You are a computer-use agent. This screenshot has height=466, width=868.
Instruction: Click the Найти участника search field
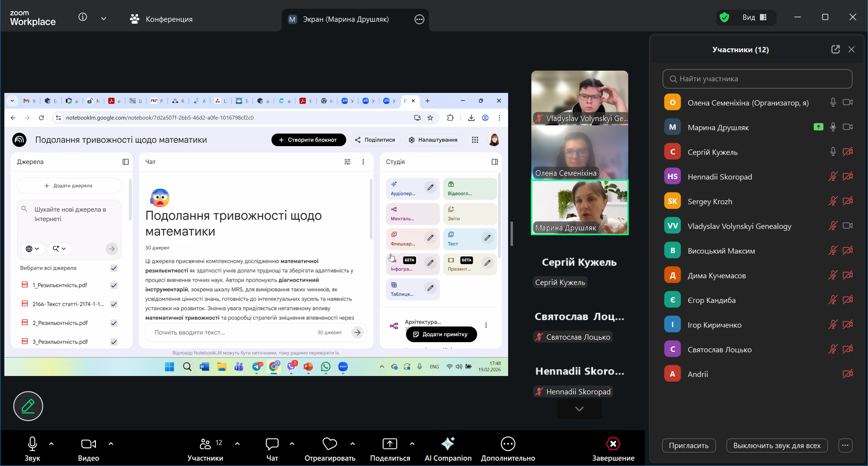[757, 79]
